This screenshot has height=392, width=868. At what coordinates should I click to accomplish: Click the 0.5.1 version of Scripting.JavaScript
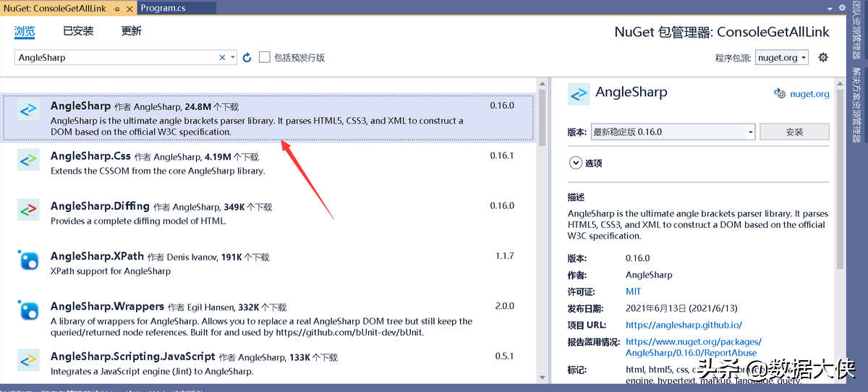[x=505, y=356]
